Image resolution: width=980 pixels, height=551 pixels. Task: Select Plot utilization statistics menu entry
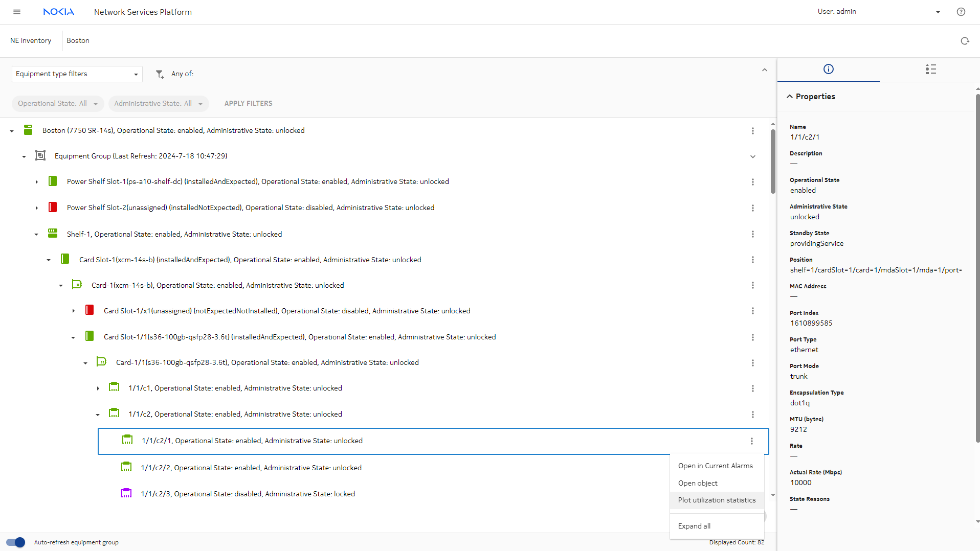[716, 500]
